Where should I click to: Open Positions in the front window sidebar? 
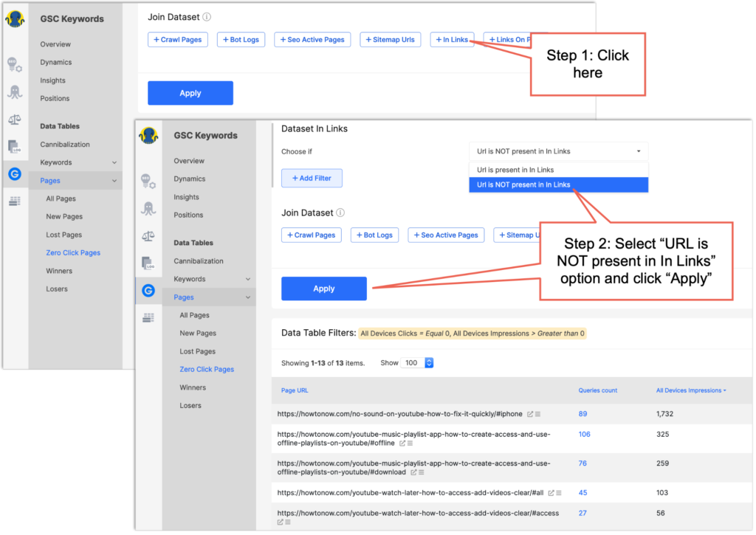188,215
